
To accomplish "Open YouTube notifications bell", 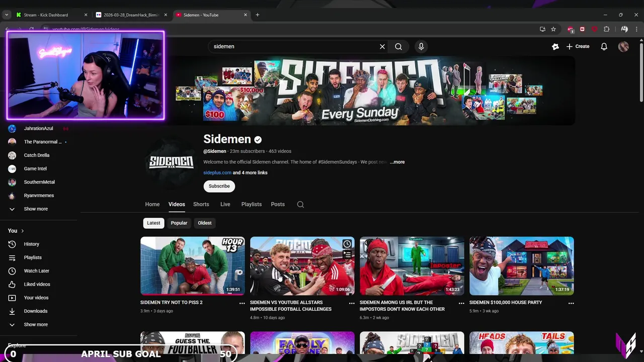I will 604,46.
